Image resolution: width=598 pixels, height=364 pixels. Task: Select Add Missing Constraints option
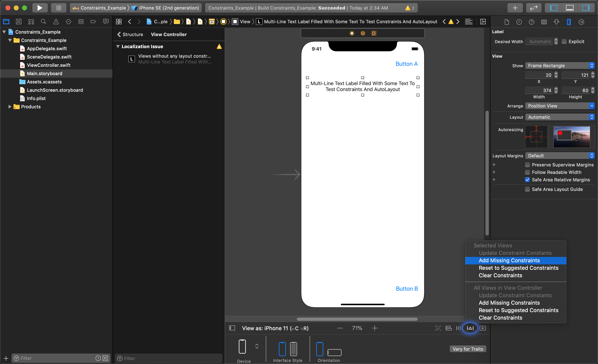[510, 260]
